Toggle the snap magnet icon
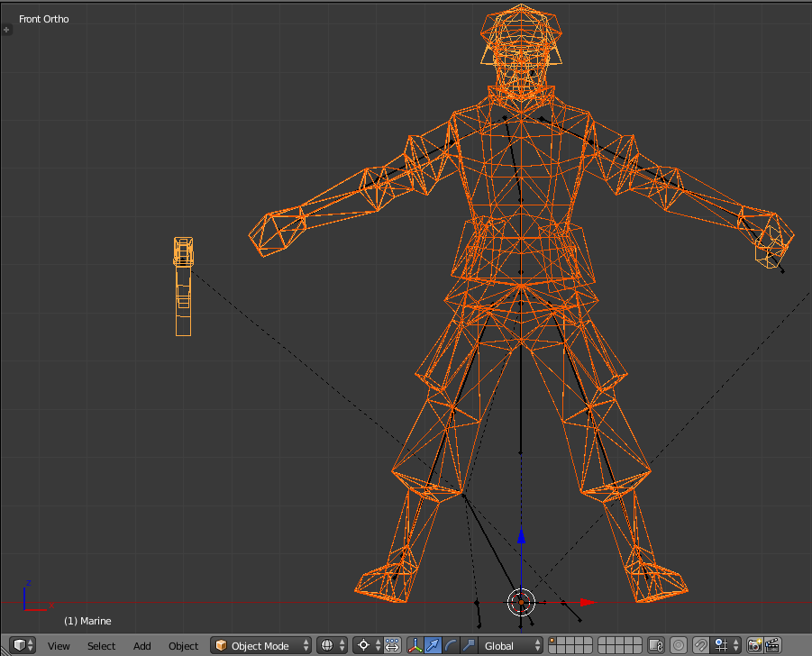The height and width of the screenshot is (656, 812). [700, 646]
